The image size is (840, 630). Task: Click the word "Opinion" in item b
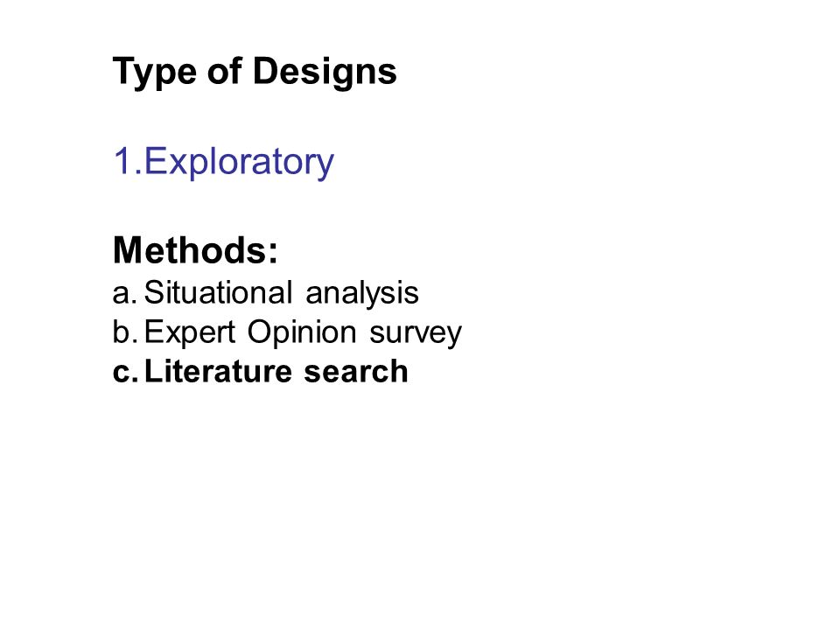[x=302, y=332]
